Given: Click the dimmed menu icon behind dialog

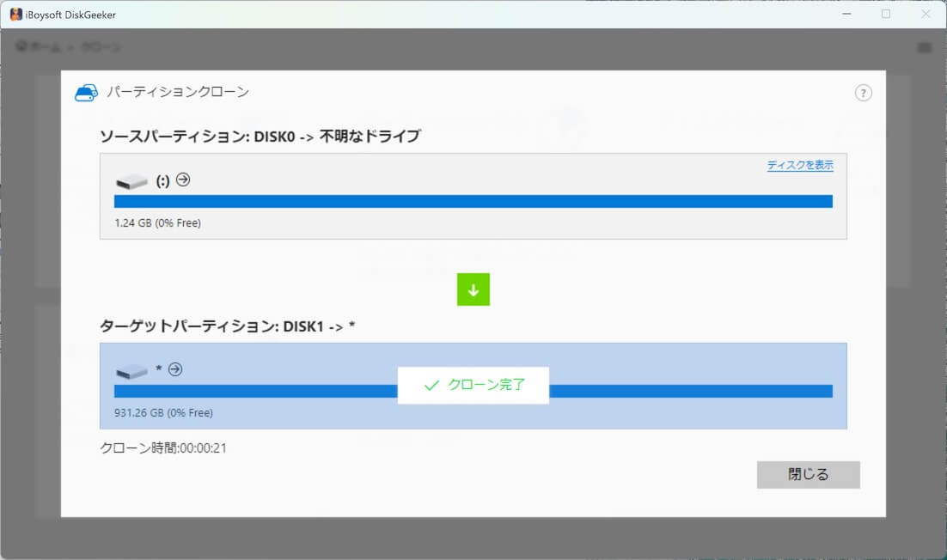Looking at the screenshot, I should click(x=924, y=47).
